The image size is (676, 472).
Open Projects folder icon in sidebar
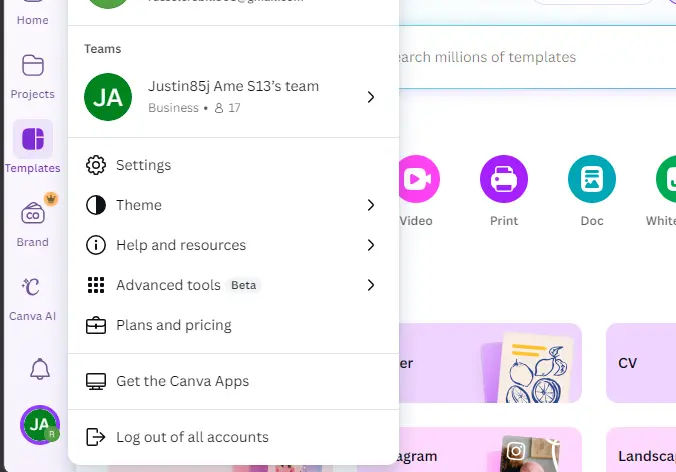pos(33,66)
